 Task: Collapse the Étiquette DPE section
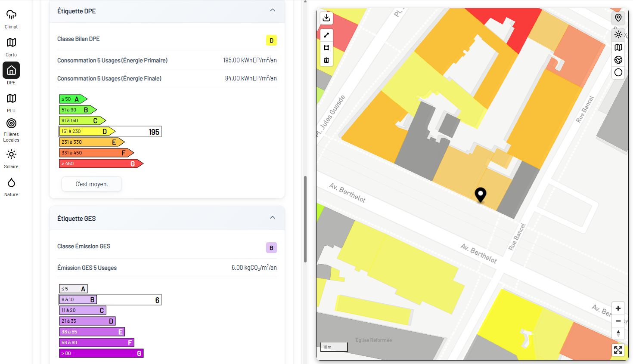click(273, 10)
